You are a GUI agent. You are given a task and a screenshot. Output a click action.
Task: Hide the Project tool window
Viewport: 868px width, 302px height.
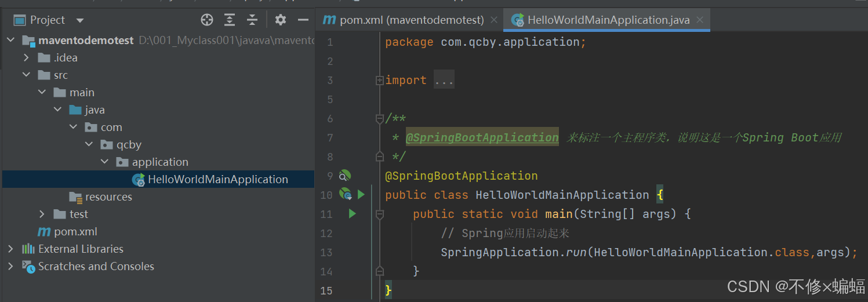tap(303, 20)
